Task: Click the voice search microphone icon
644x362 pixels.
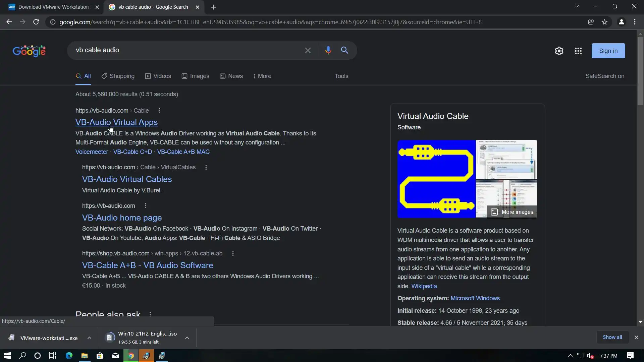Action: (x=328, y=50)
